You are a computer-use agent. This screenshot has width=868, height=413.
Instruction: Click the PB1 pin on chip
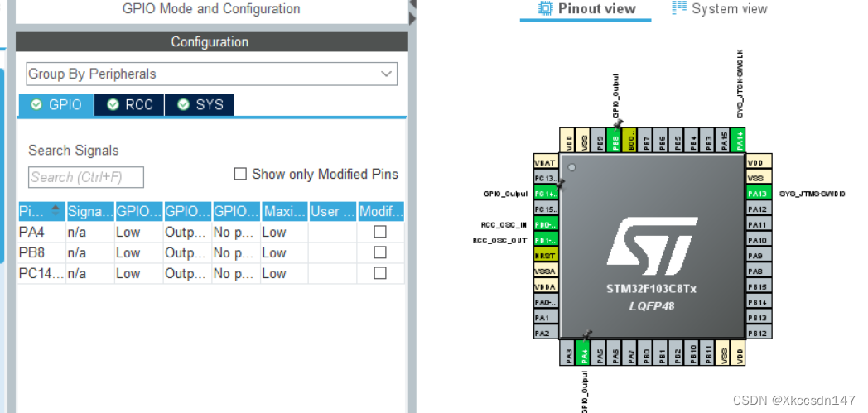(x=661, y=353)
